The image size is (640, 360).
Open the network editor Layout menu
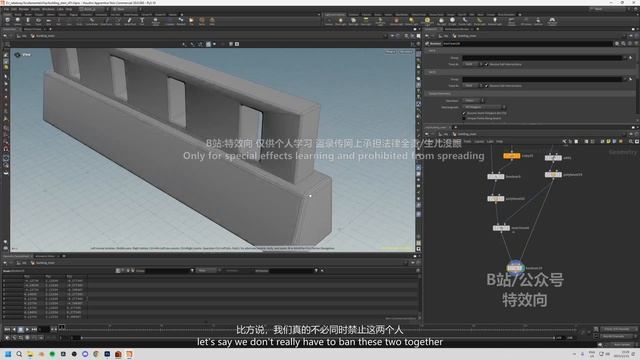pos(479,141)
